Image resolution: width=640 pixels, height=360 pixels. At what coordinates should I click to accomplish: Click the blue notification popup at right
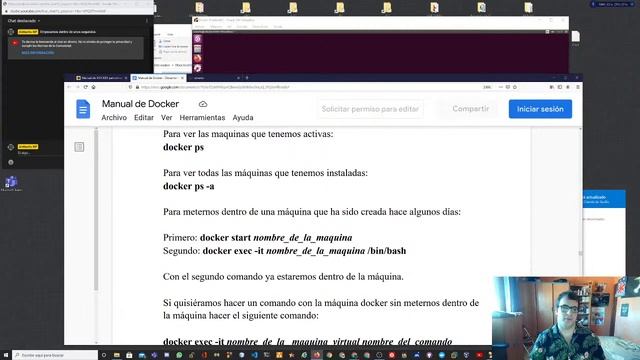tap(604, 199)
